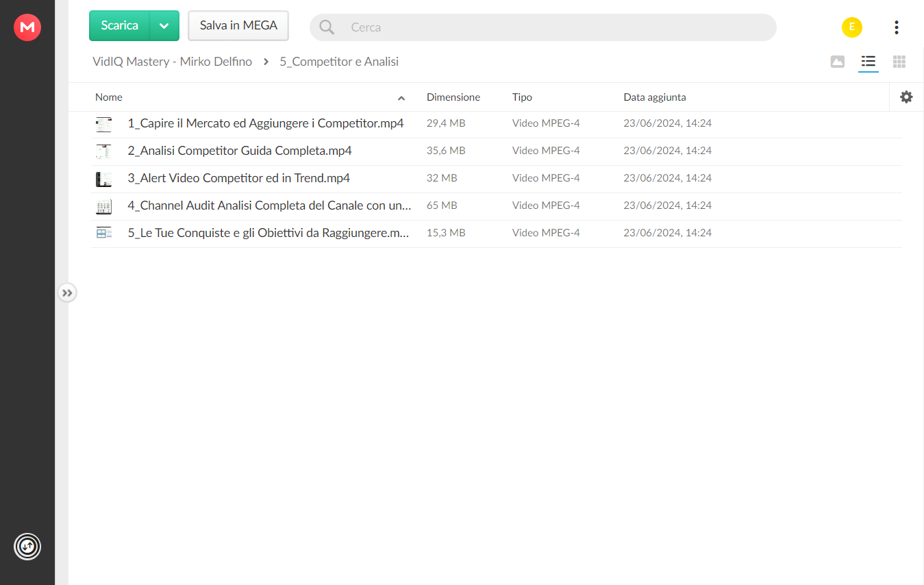Click thumbnail of 5_Le Tue Conquiste video
The height and width of the screenshot is (585, 924).
click(103, 234)
